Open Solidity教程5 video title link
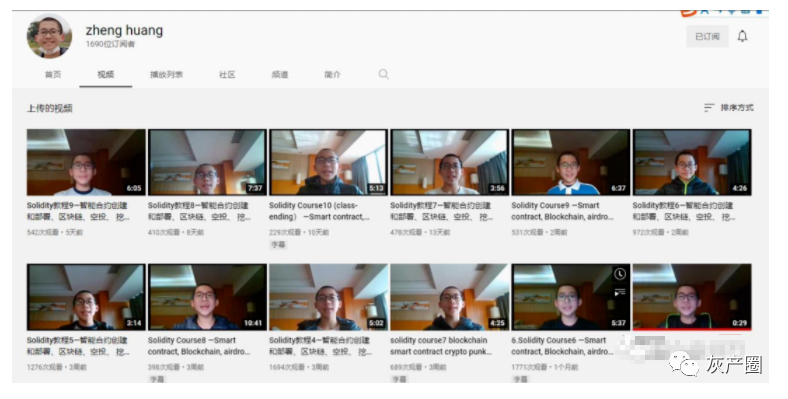The width and height of the screenshot is (788, 399). [78, 346]
